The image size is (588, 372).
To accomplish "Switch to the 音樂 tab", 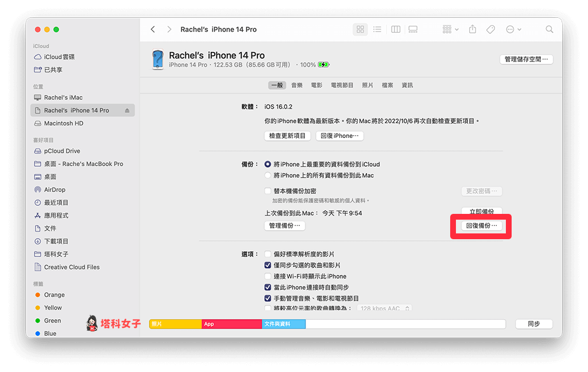I will pyautogui.click(x=297, y=85).
